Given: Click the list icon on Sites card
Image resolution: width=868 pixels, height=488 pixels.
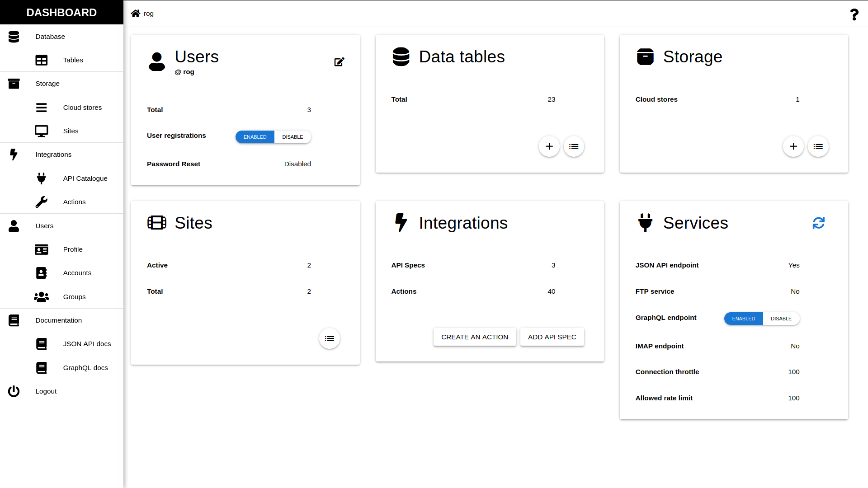Looking at the screenshot, I should tap(329, 338).
